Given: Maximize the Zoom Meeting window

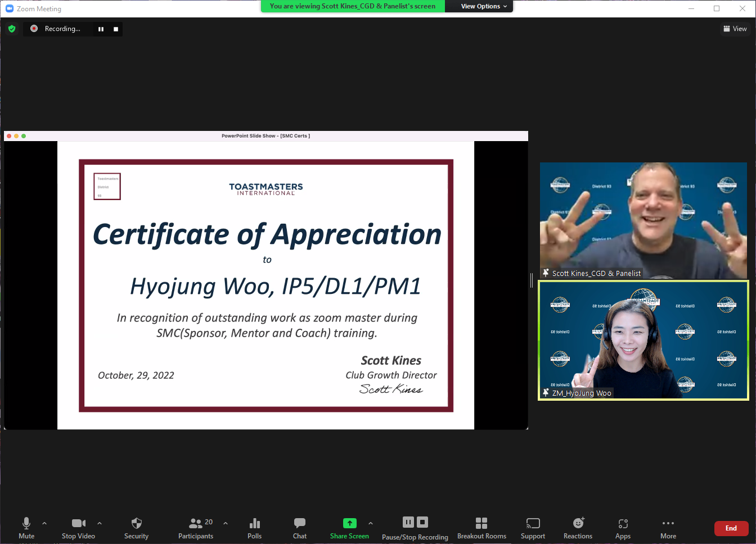Looking at the screenshot, I should click(717, 8).
